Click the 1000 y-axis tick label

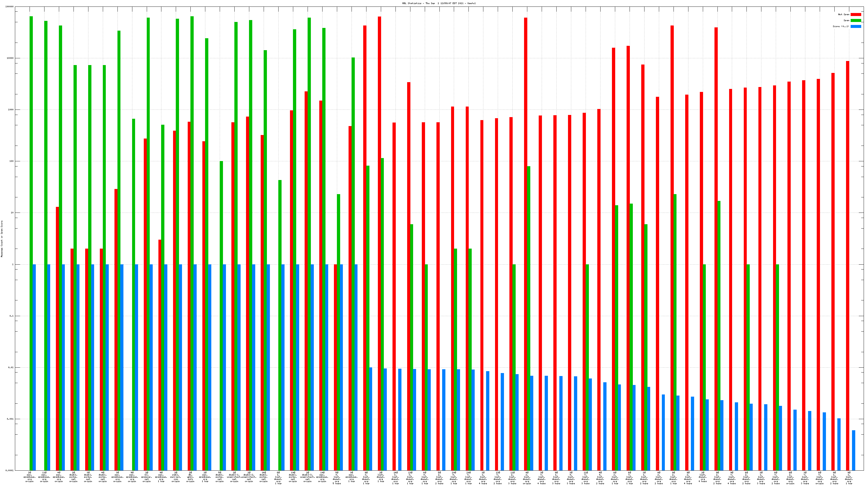pyautogui.click(x=11, y=110)
